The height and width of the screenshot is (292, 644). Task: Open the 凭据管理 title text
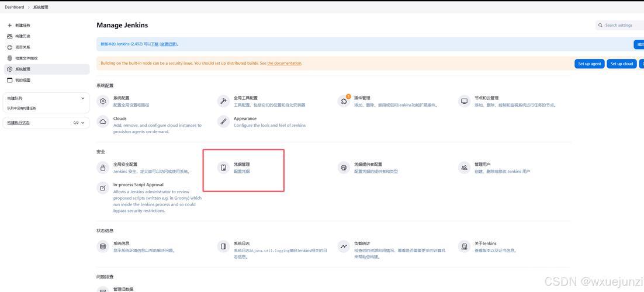(241, 164)
